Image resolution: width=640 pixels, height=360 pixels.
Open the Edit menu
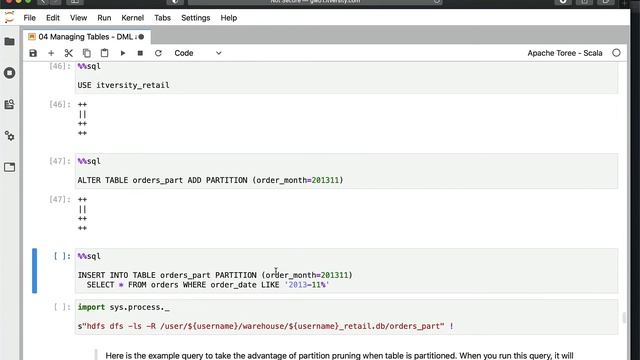coord(53,18)
